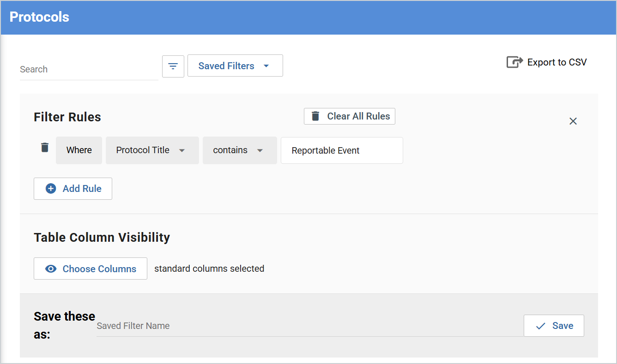
Task: Click the checkmark icon on Save
Action: tap(540, 326)
